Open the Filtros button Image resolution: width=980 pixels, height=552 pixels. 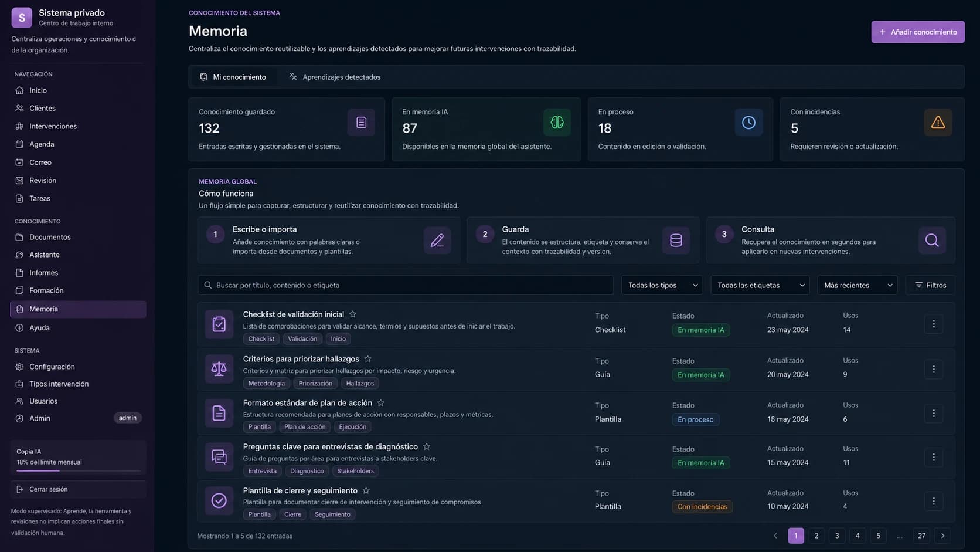point(930,285)
